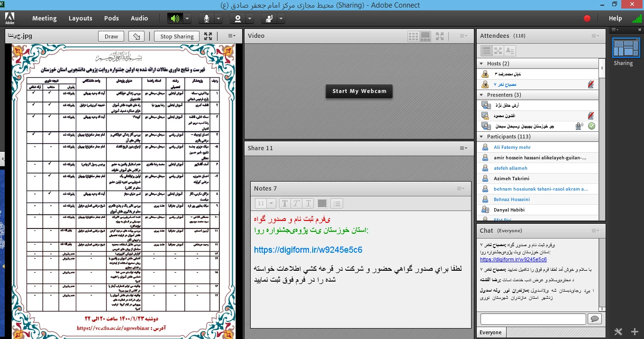Toggle bold formatting in Notes 7

pyautogui.click(x=285, y=203)
